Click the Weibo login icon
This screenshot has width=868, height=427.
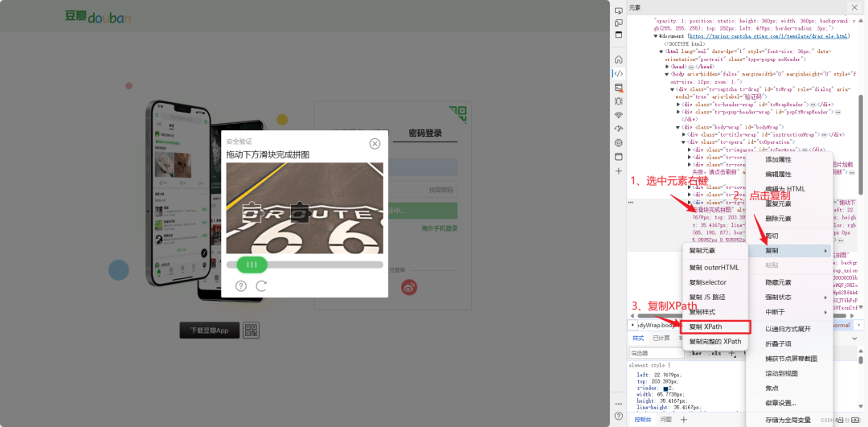[x=409, y=287]
